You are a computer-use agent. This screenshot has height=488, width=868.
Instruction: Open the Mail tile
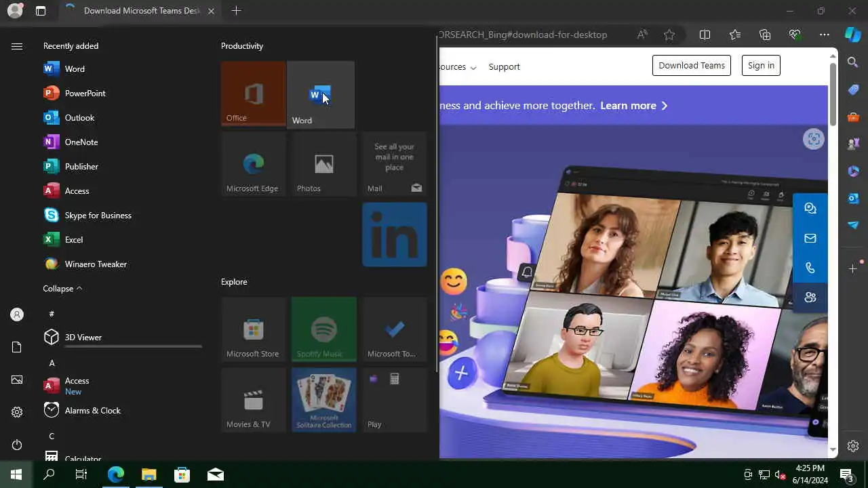pos(395,164)
